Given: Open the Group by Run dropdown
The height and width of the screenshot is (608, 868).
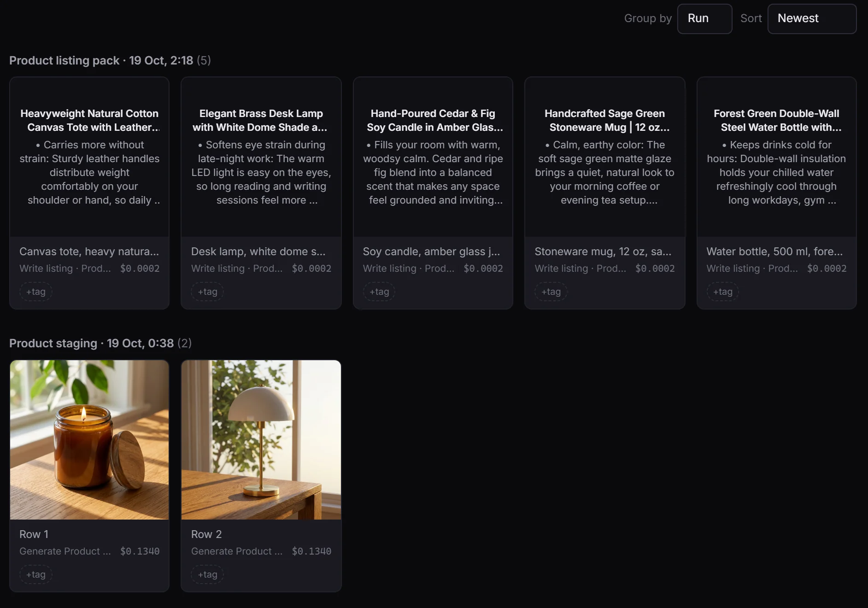Looking at the screenshot, I should [704, 18].
